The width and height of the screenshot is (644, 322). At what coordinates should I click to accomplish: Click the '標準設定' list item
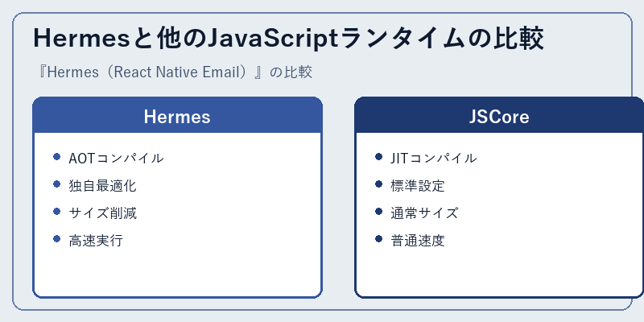pos(411,186)
